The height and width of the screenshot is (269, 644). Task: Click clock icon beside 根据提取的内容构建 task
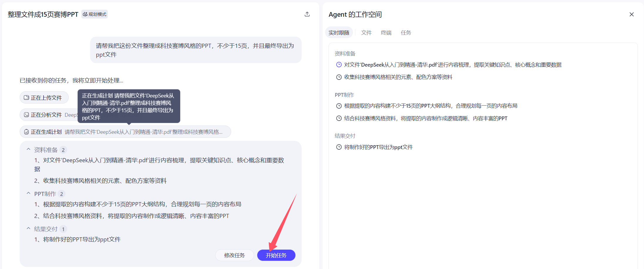pos(339,106)
